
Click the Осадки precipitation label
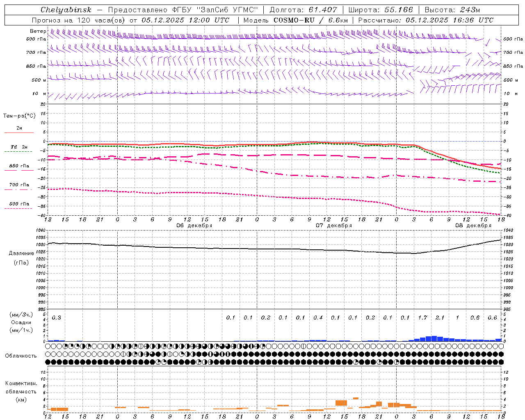(21, 322)
